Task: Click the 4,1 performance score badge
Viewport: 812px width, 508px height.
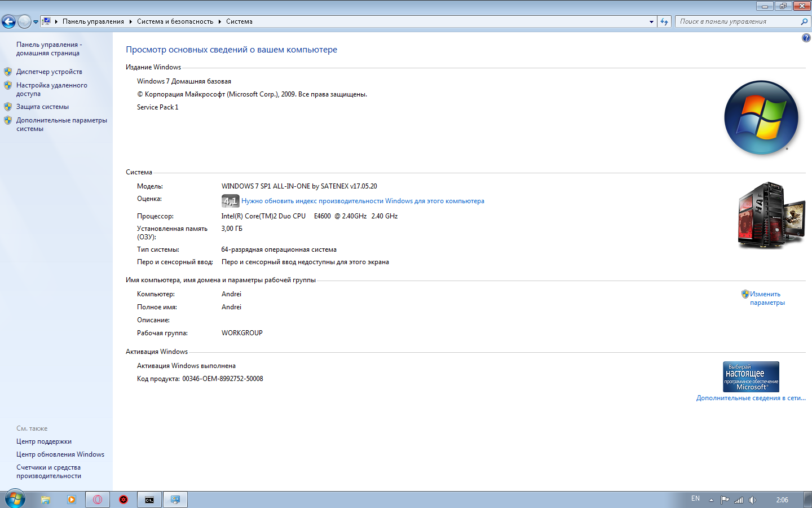Action: click(230, 201)
